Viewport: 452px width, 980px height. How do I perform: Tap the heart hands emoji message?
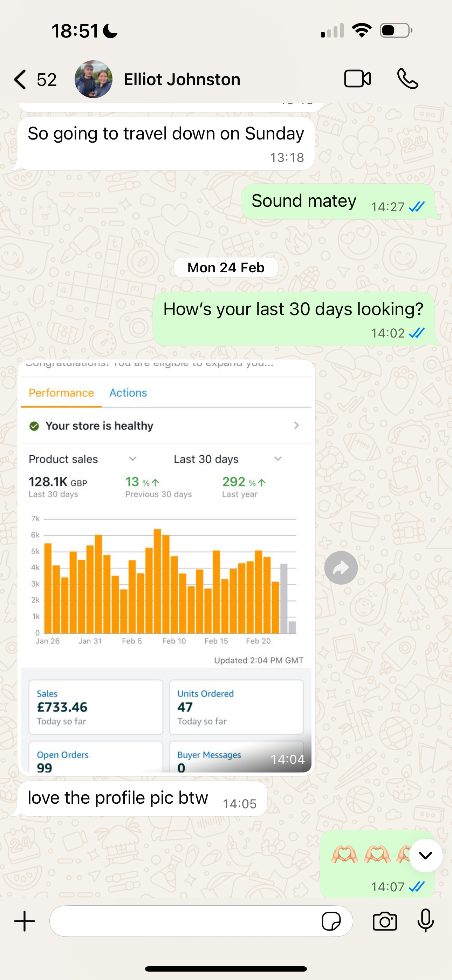click(377, 863)
